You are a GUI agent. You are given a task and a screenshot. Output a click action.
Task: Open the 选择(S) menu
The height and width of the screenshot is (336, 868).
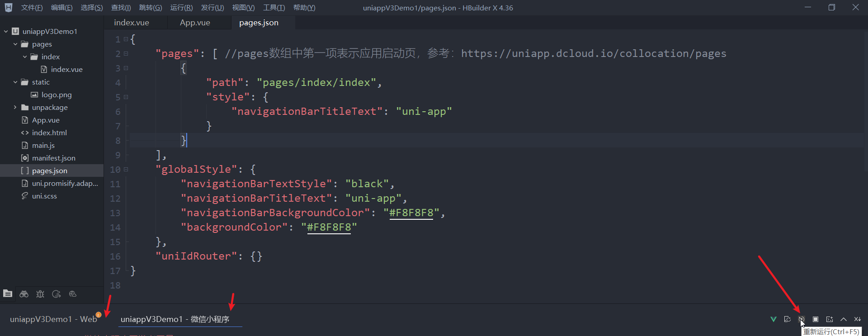pos(92,8)
